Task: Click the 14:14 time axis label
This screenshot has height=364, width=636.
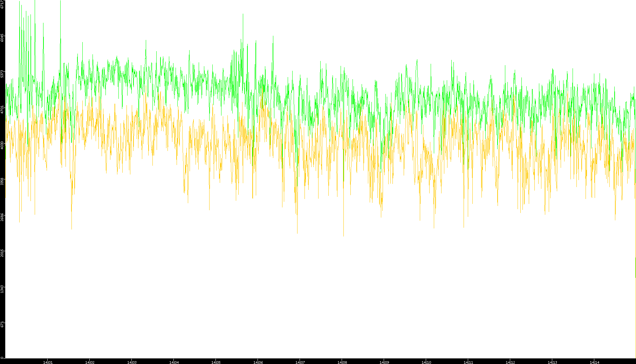Action: coord(594,362)
